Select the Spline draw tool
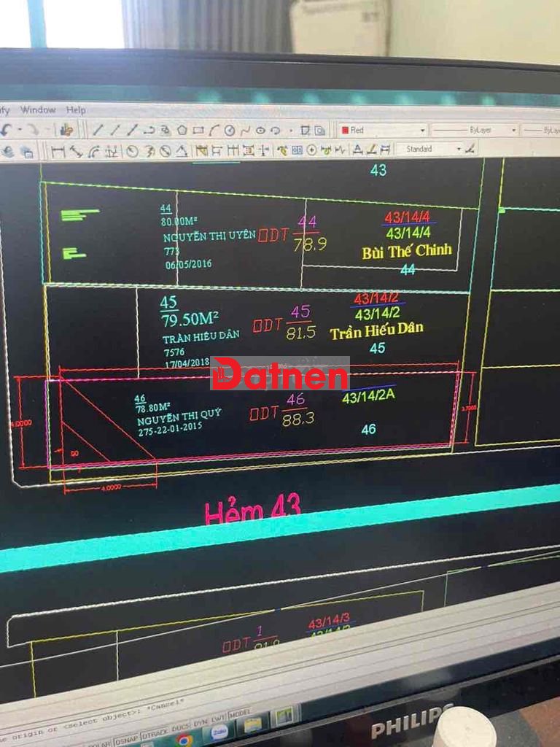Screen dimensions: 560x747 [245, 130]
